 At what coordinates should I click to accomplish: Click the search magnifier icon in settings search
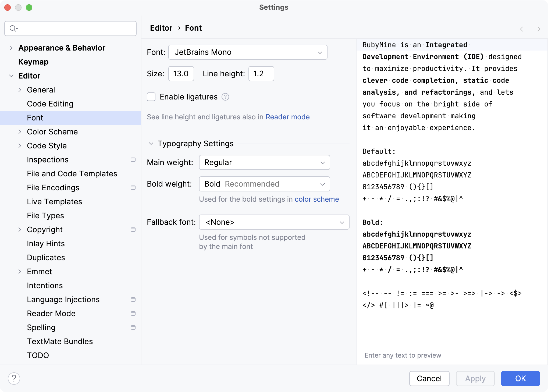click(13, 28)
